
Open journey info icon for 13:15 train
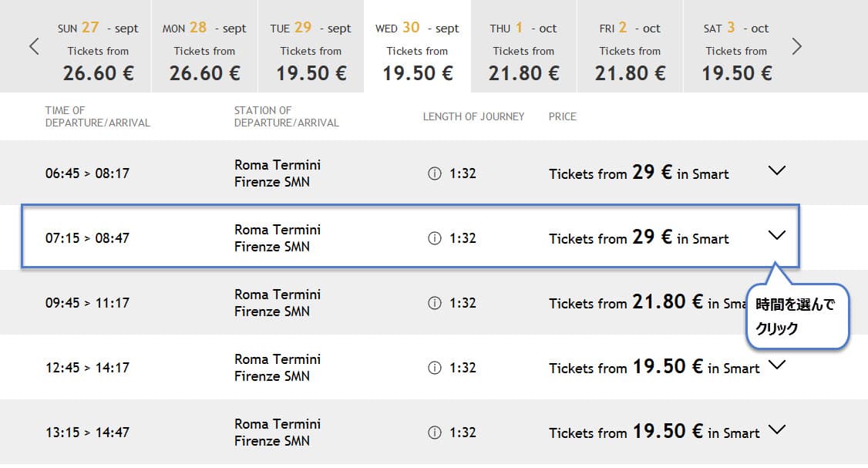coord(435,433)
